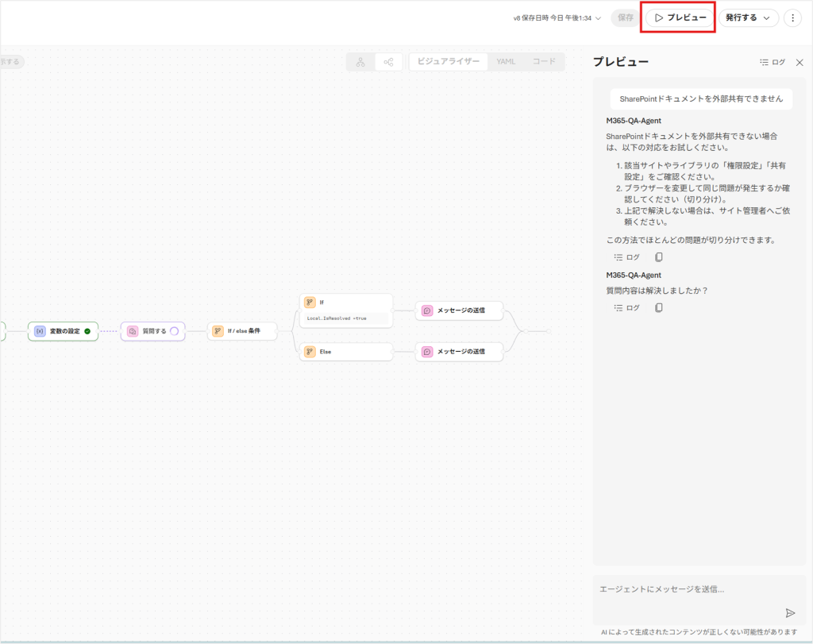
Task: Copy the 質問内容は解決しましたか message
Action: click(659, 308)
